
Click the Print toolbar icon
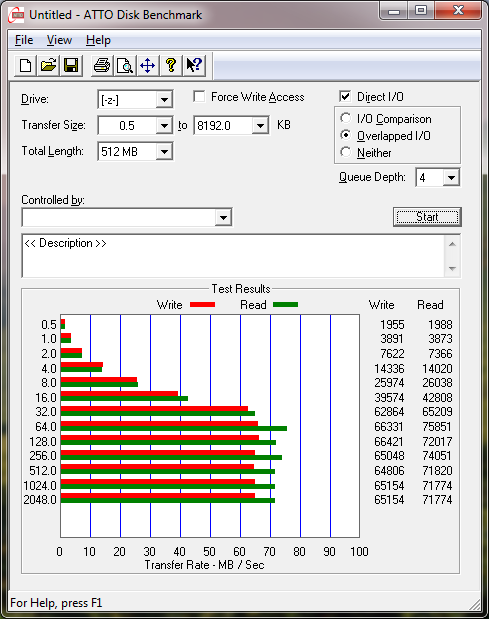(x=102, y=65)
